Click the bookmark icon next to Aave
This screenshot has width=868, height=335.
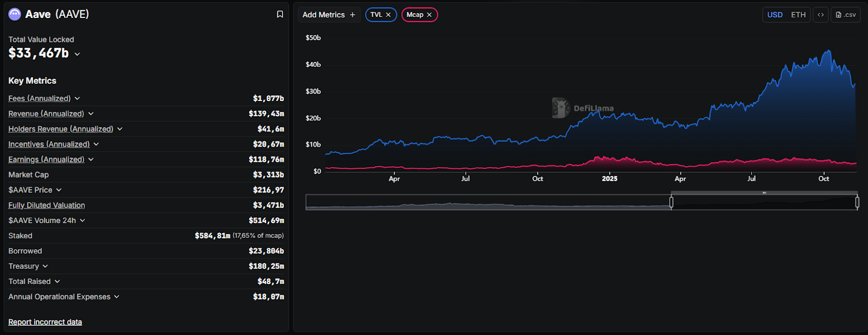tap(280, 15)
